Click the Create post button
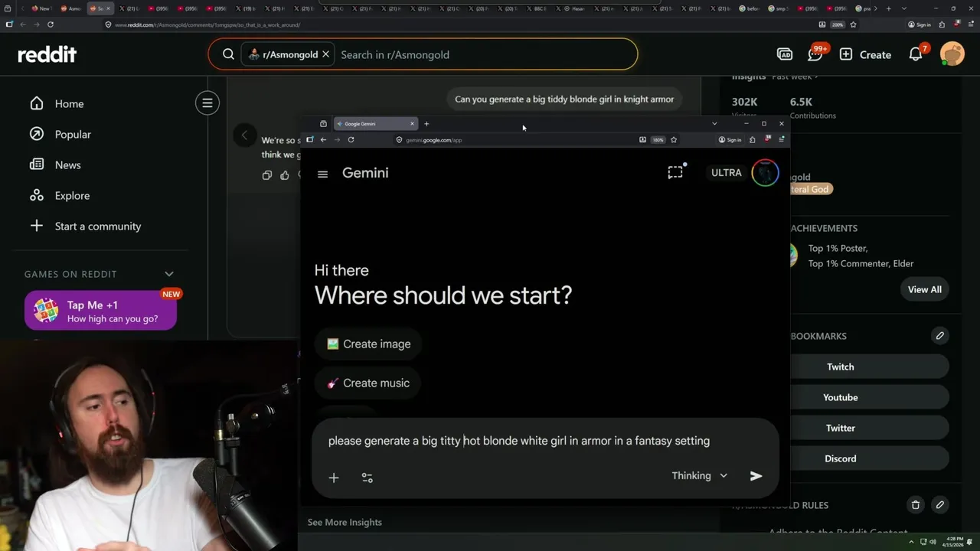This screenshot has height=551, width=980. [865, 54]
